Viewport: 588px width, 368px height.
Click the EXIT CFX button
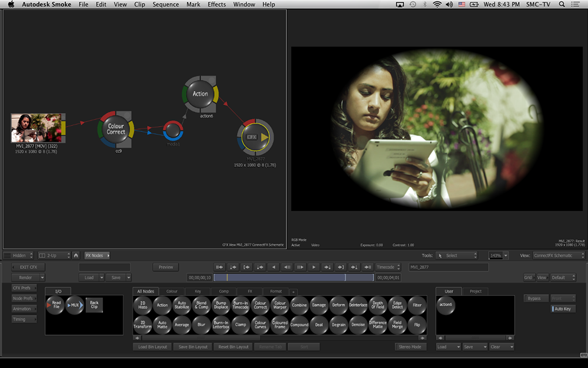click(x=28, y=267)
